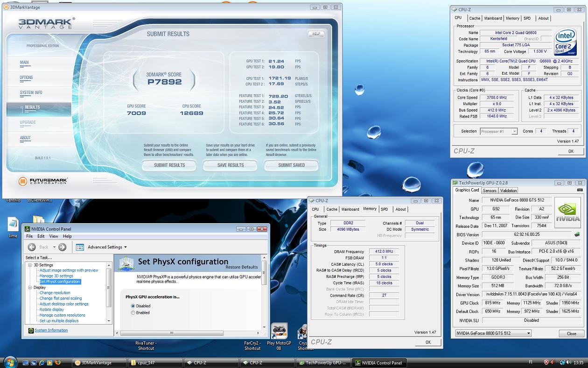This screenshot has height=368, width=588.
Task: Click the Close button in GPU-Z
Action: pos(571,333)
